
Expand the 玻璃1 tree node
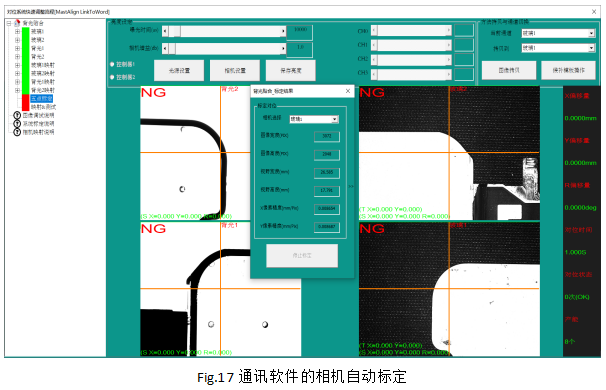point(17,31)
